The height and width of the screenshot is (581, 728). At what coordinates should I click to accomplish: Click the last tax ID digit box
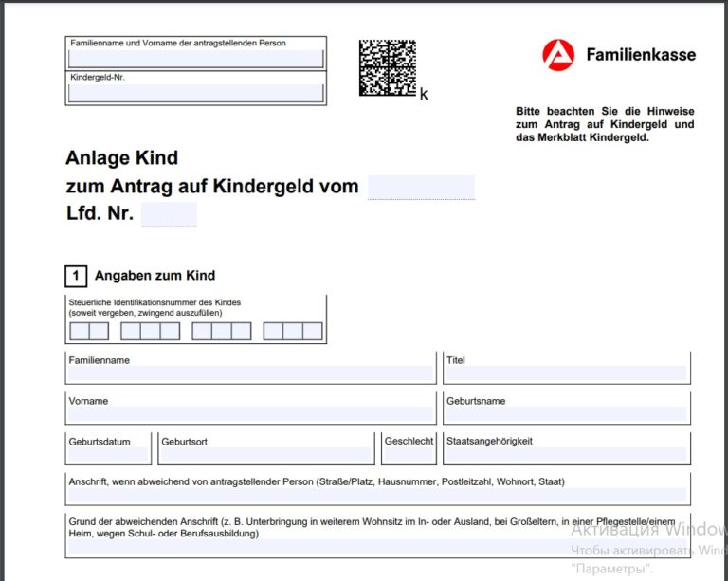tap(313, 332)
